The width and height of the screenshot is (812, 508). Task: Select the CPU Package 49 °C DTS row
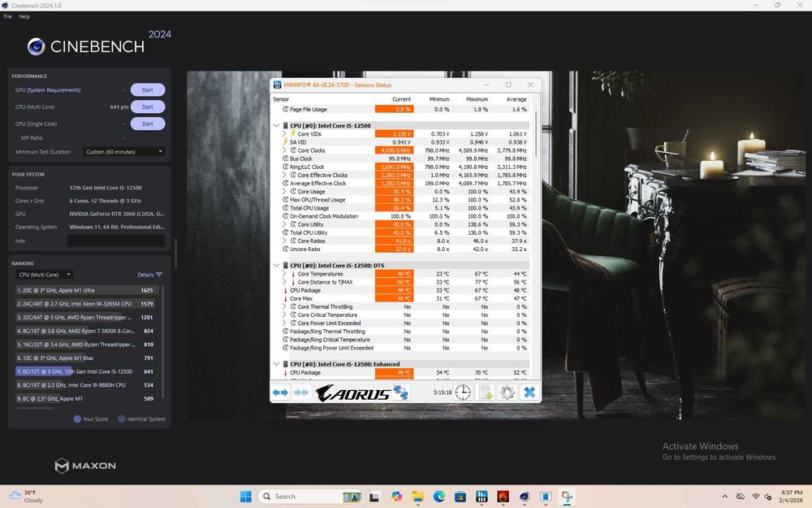pos(401,290)
